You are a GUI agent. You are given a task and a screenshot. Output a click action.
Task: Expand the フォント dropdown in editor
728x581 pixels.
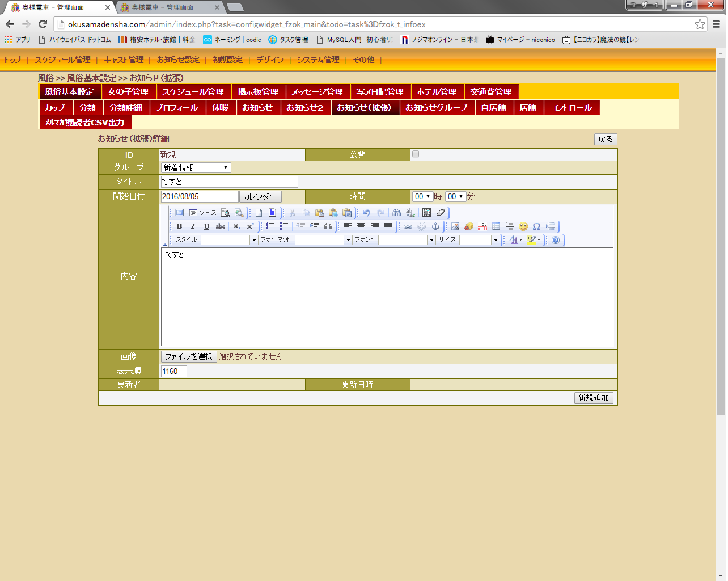click(431, 240)
